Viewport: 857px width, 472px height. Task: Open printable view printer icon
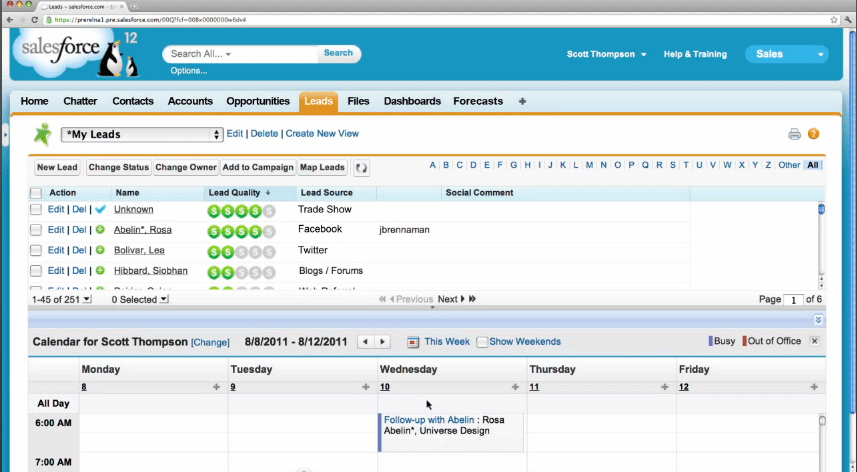794,134
